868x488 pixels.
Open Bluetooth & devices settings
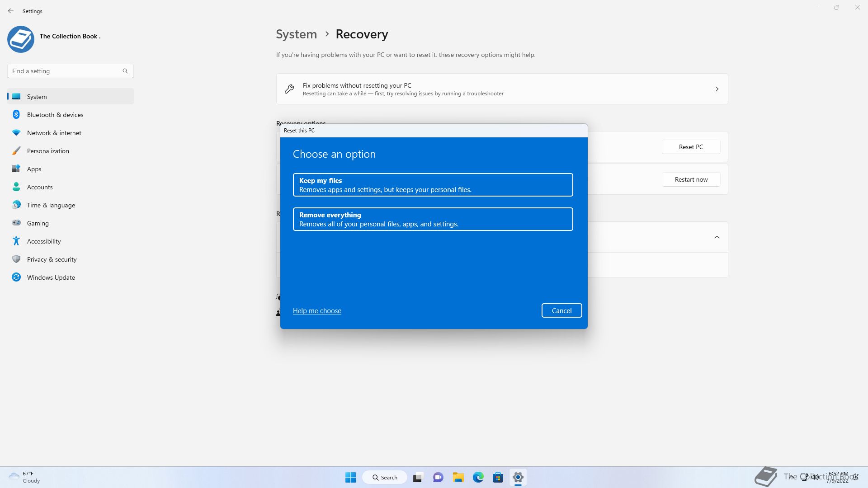[55, 115]
